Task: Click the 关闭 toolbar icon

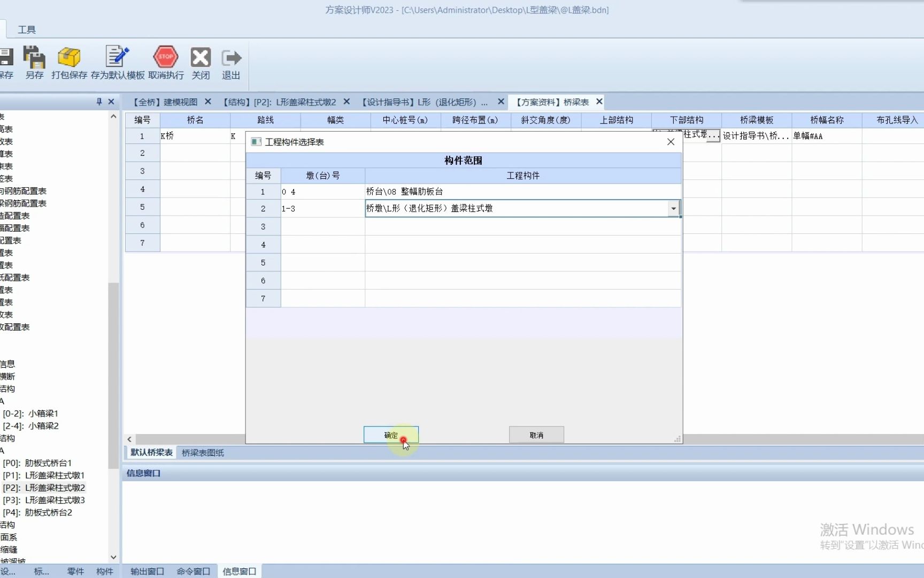Action: point(201,63)
